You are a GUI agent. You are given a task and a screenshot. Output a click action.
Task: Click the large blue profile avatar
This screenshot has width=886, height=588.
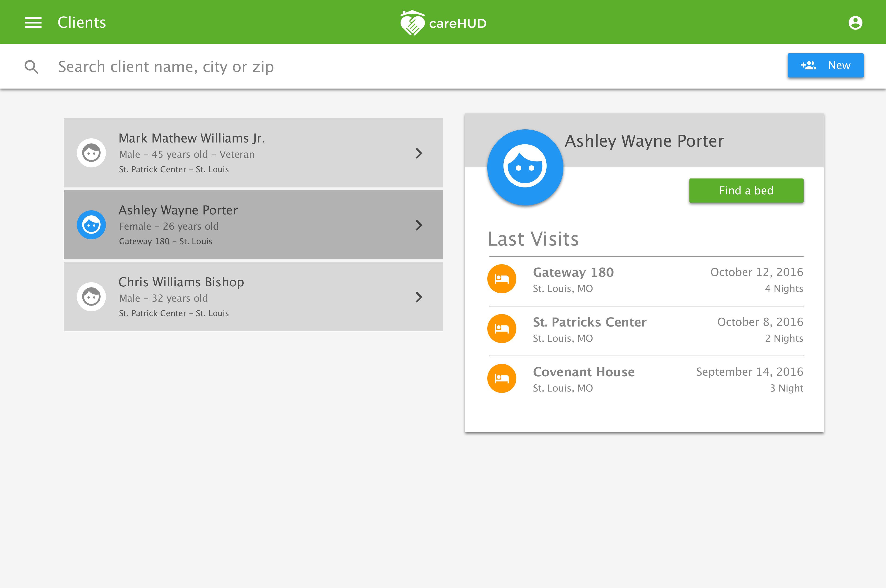pyautogui.click(x=525, y=167)
